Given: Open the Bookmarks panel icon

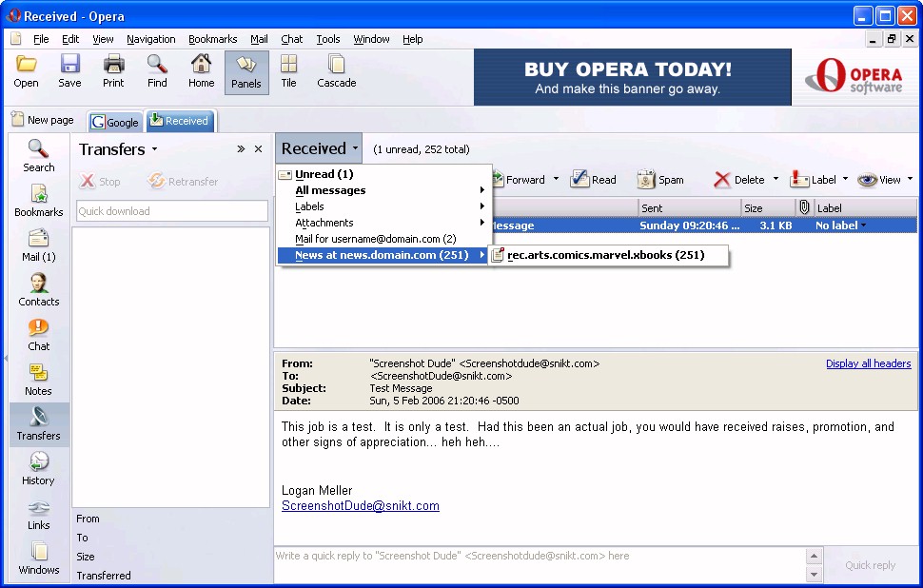Looking at the screenshot, I should [x=38, y=194].
